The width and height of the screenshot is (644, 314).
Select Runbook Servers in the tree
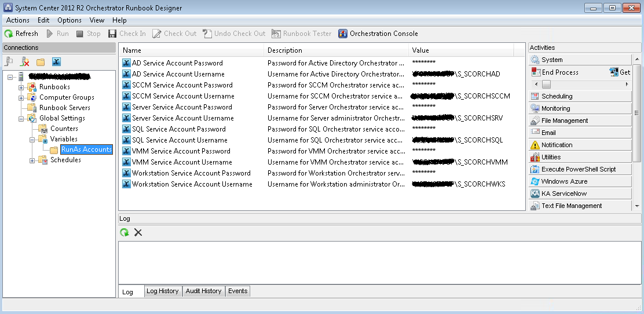tap(64, 108)
